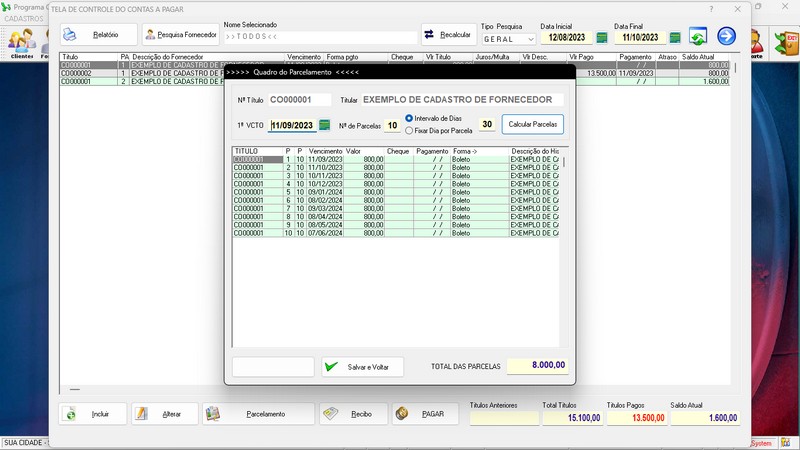Open Pesquisa Fornecedor search
The width and height of the screenshot is (800, 450).
[181, 35]
